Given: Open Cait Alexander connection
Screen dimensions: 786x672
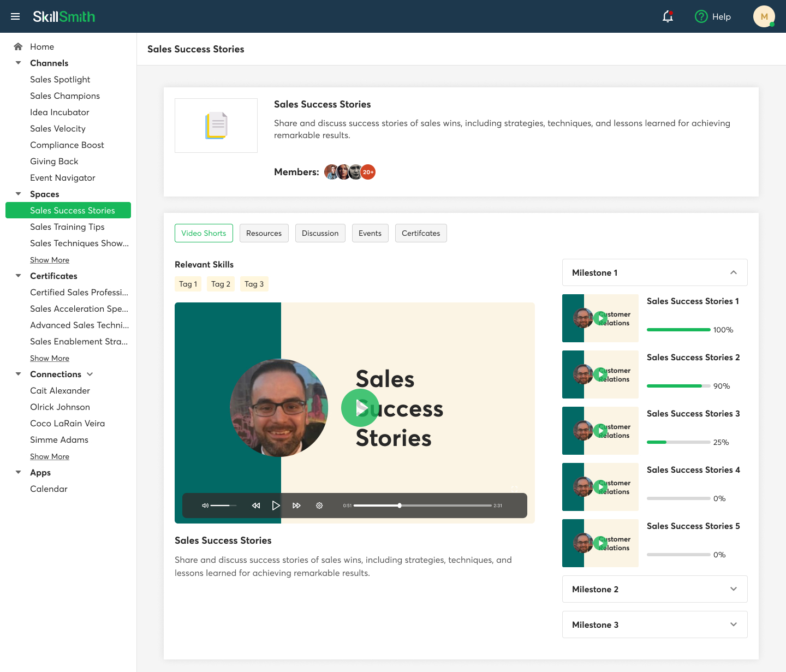Looking at the screenshot, I should pos(60,390).
